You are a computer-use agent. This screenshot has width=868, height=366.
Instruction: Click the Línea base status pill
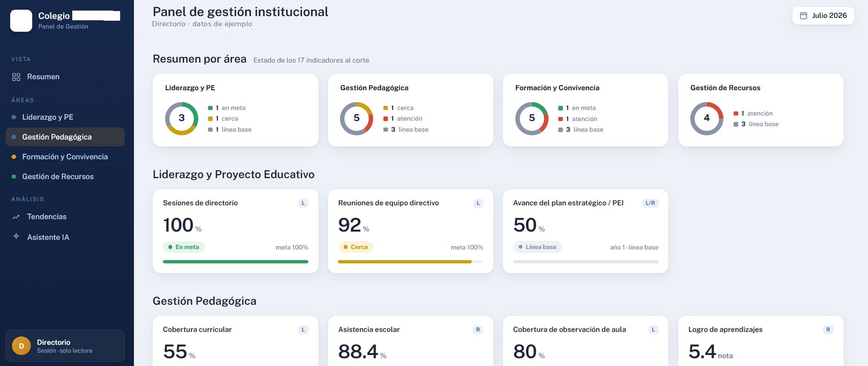click(537, 247)
